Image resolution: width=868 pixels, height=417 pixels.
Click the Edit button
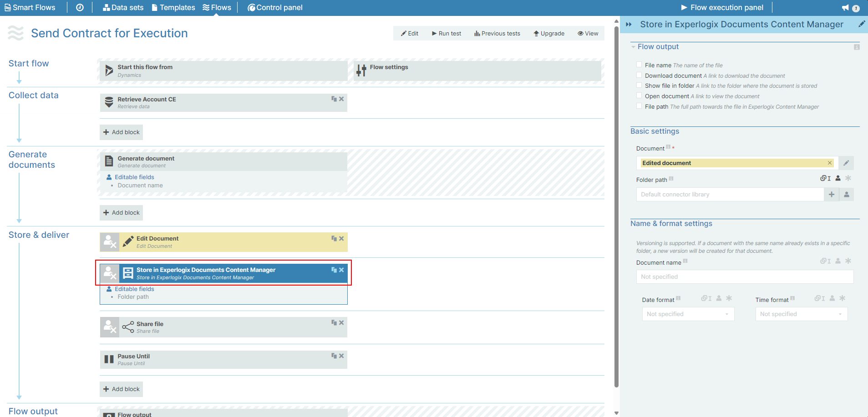pos(410,33)
